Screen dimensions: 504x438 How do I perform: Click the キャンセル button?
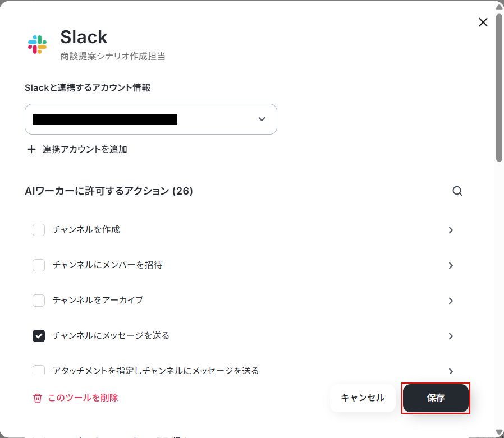pyautogui.click(x=363, y=398)
